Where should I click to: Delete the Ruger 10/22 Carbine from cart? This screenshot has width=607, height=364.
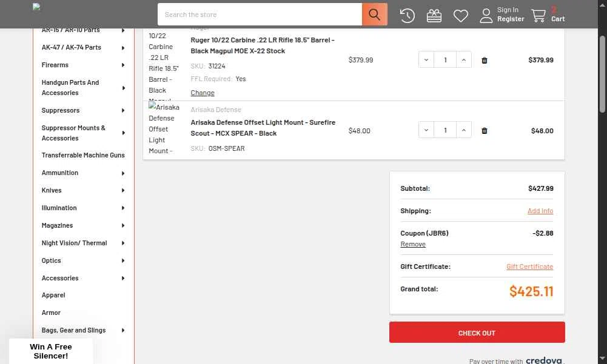485,60
